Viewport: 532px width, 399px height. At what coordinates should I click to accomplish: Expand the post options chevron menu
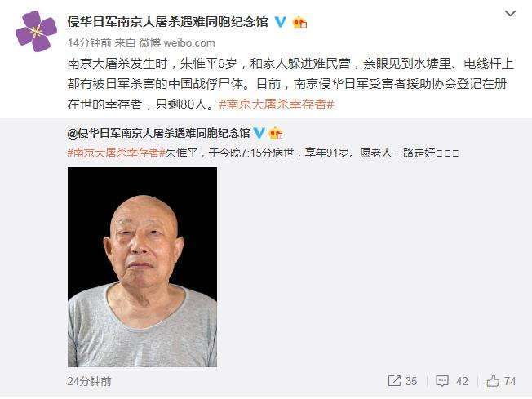coord(510,14)
